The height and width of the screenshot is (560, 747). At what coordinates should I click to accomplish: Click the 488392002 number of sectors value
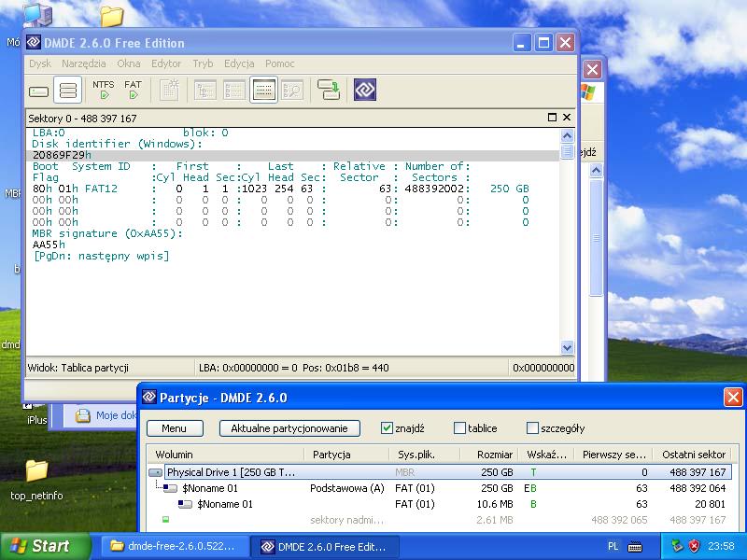tap(434, 189)
